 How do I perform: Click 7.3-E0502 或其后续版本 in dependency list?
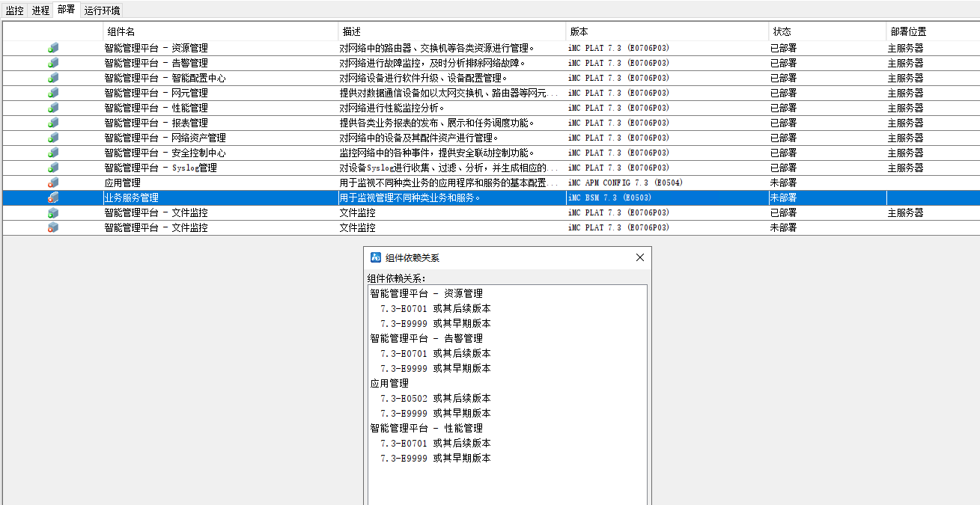(x=435, y=398)
